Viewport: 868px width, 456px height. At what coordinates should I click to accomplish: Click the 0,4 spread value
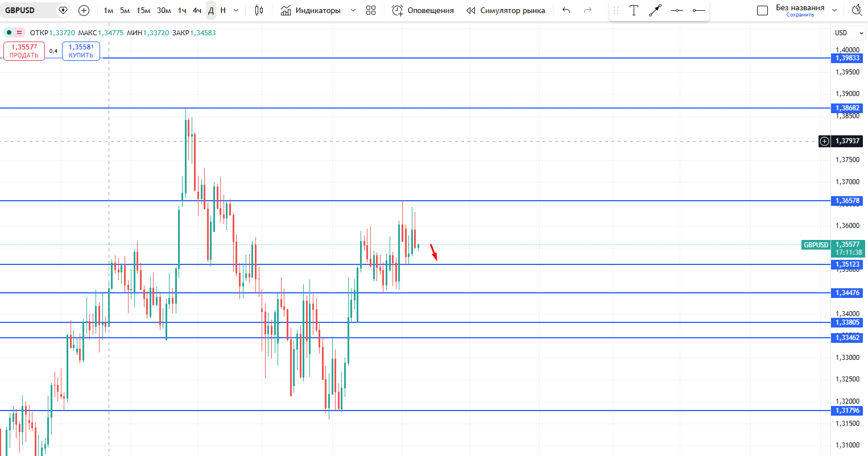click(x=53, y=51)
